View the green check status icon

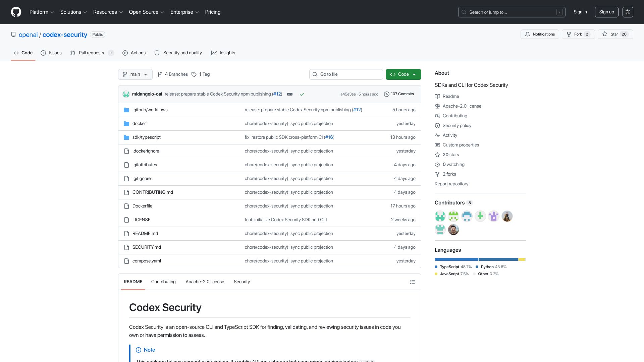[x=302, y=94]
